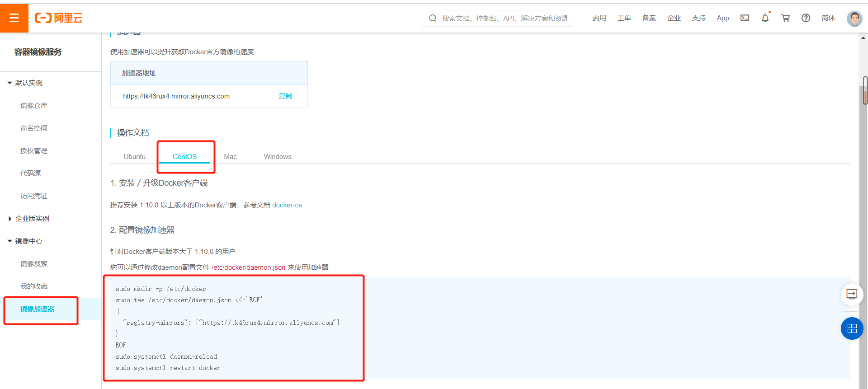Open the 企业 top menu
Screen dimensions: 868x389
click(674, 18)
